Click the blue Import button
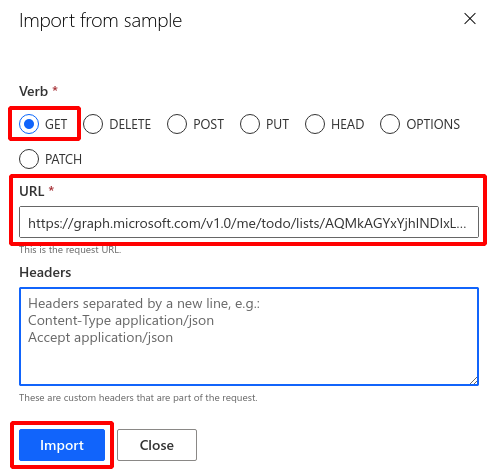 [62, 445]
